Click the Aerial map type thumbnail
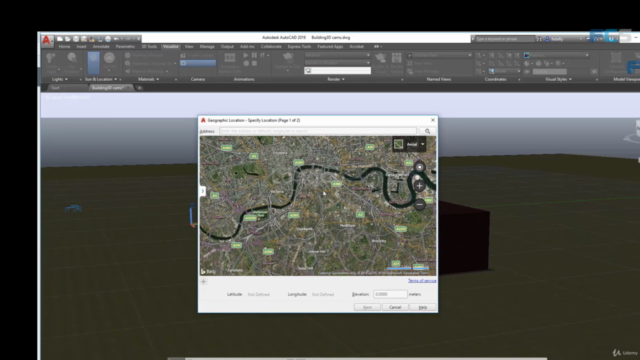The image size is (640, 360). coord(398,144)
